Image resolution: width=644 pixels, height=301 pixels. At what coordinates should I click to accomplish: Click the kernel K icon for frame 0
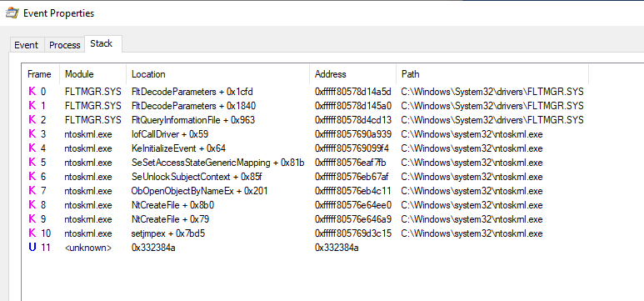(x=32, y=92)
